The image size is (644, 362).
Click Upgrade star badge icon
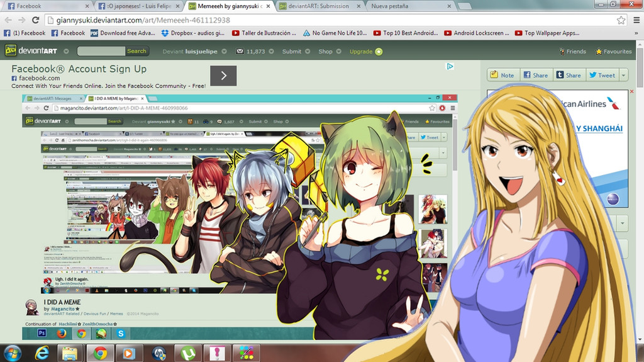tap(379, 52)
